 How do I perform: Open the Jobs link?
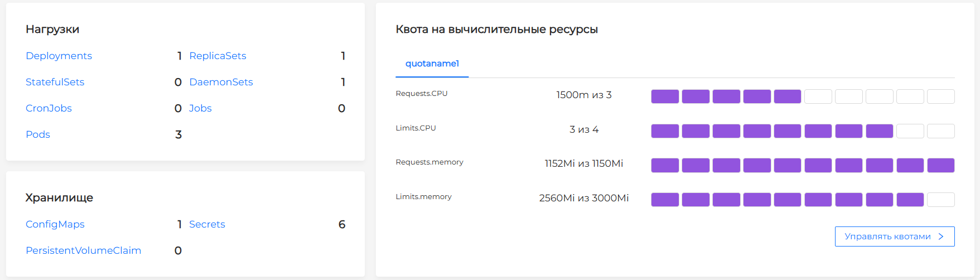click(200, 108)
